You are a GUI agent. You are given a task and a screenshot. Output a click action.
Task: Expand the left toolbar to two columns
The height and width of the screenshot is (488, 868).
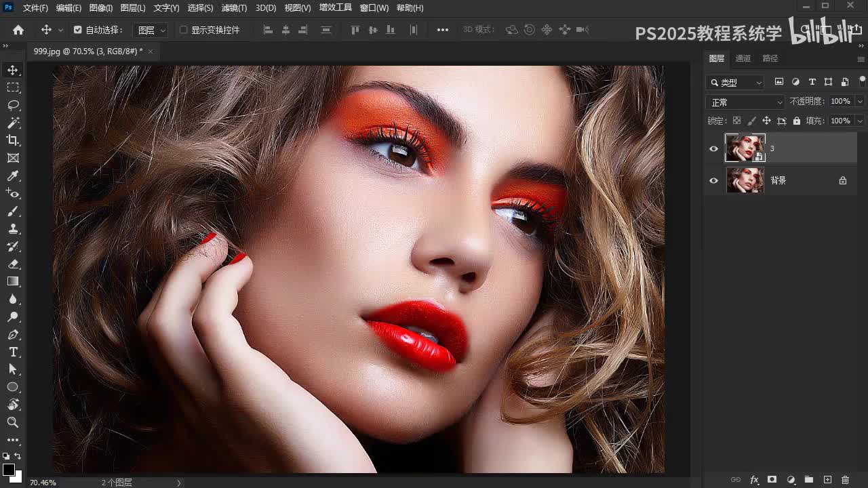tap(5, 46)
